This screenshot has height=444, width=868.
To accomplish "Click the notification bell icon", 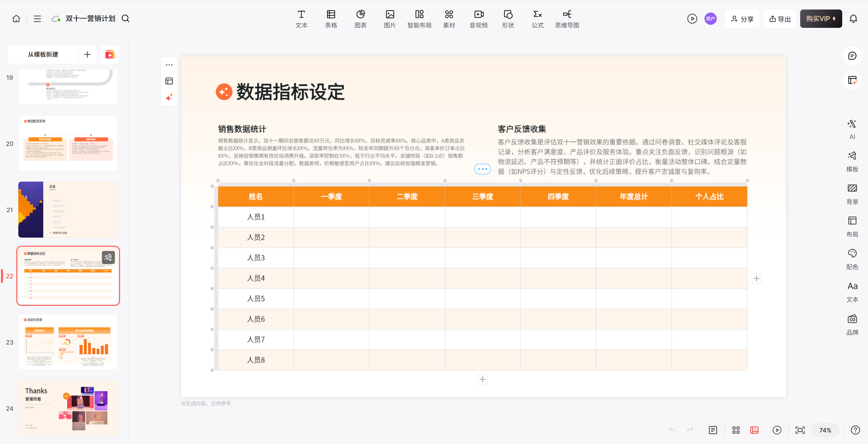I will [853, 19].
